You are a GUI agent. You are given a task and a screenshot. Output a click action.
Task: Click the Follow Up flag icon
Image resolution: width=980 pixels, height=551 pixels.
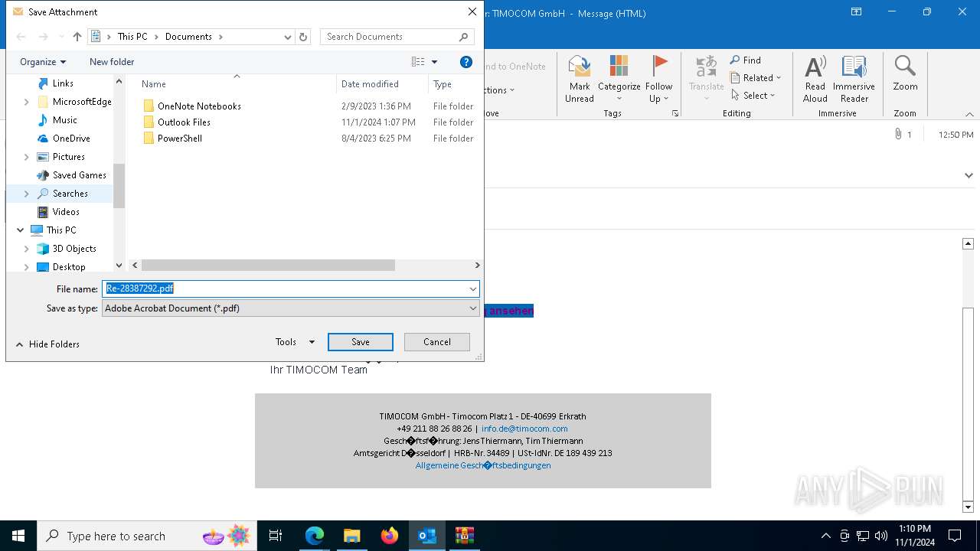(658, 67)
